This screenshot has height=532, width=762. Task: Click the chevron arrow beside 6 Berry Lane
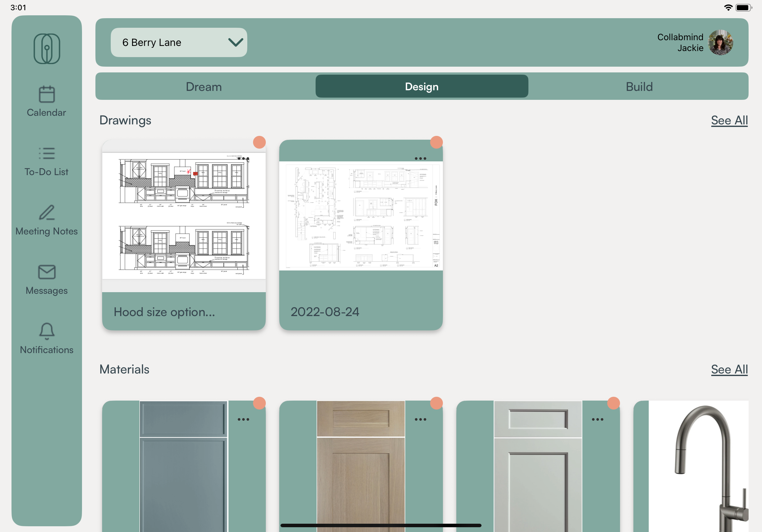coord(235,42)
